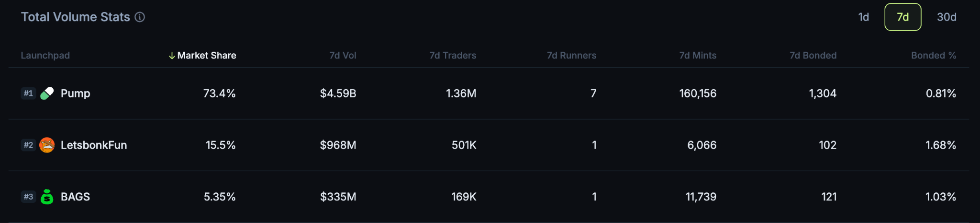Select the 7d timeframe tab
The height and width of the screenshot is (223, 980).
[x=903, y=17]
